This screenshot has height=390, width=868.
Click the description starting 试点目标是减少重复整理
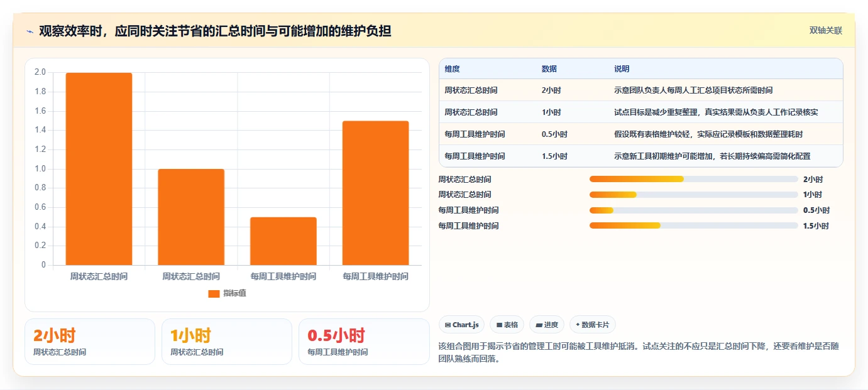click(716, 112)
